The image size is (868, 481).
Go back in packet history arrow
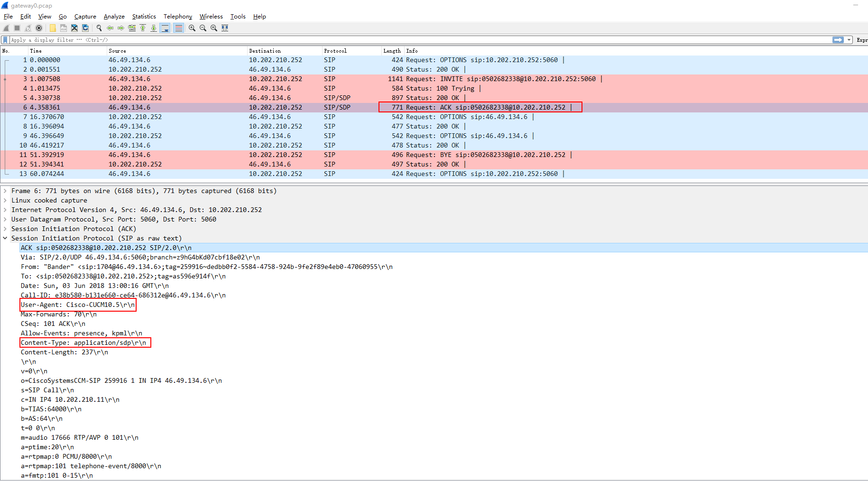coord(110,28)
